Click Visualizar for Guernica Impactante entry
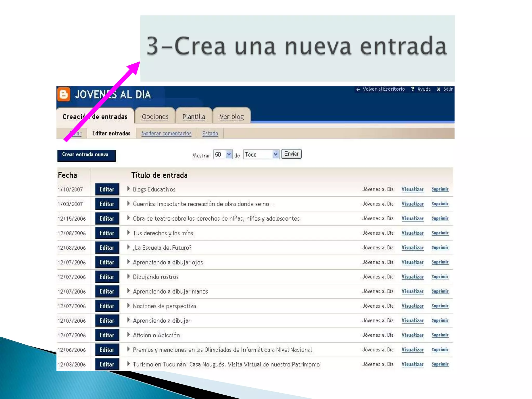Viewport: 532px width, 399px height. [413, 204]
